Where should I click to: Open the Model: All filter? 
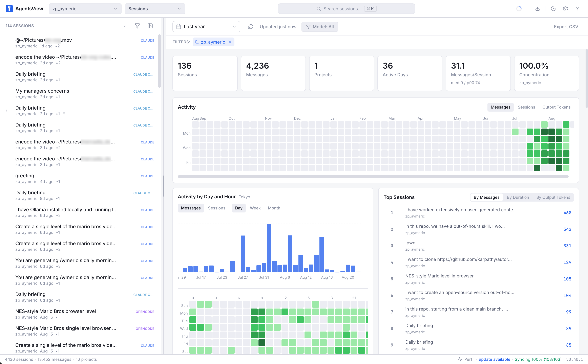pos(320,27)
